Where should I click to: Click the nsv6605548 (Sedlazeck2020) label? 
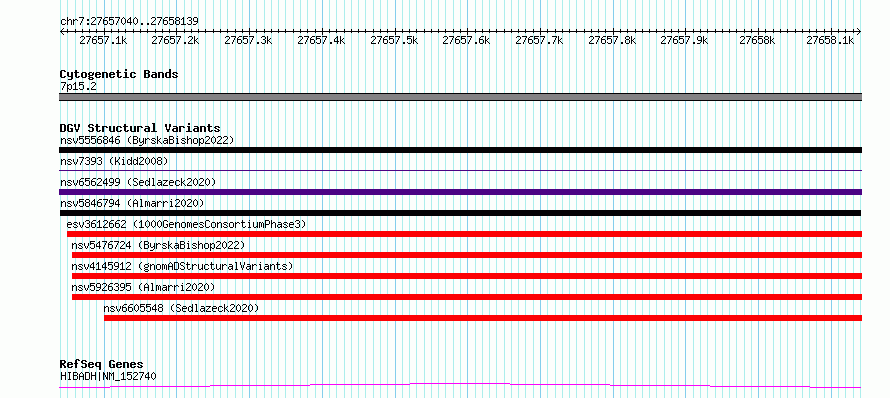pos(181,308)
